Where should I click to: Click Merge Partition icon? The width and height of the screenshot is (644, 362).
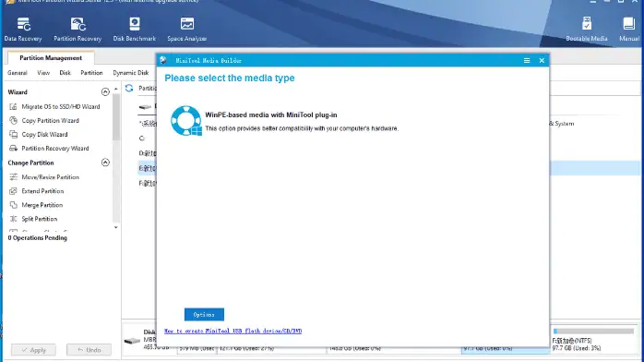click(13, 205)
